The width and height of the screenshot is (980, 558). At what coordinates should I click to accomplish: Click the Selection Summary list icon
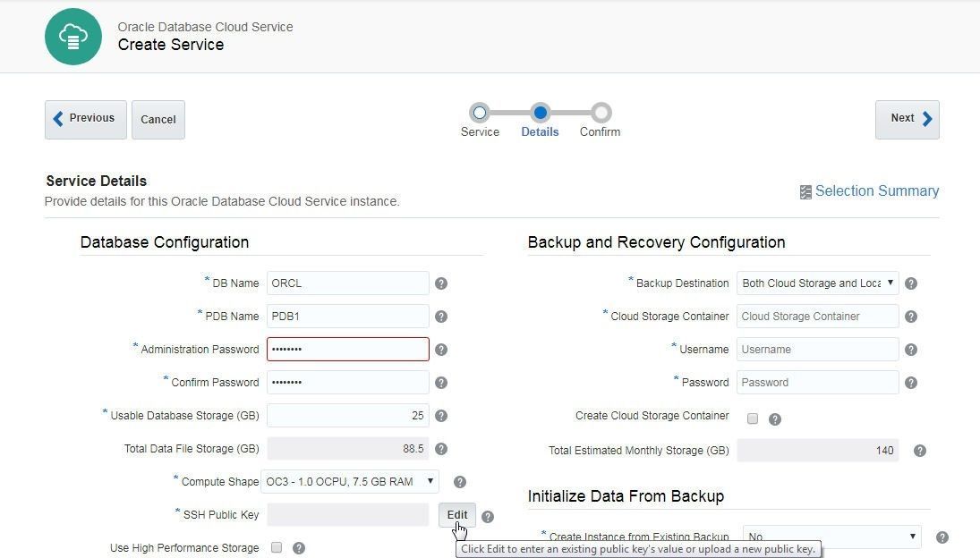pyautogui.click(x=805, y=192)
